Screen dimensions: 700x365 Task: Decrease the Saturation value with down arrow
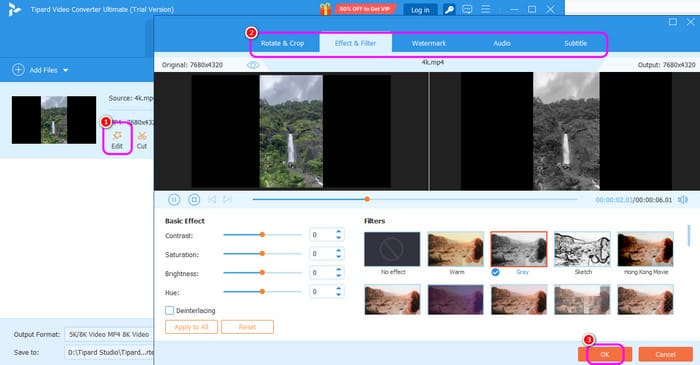point(338,257)
